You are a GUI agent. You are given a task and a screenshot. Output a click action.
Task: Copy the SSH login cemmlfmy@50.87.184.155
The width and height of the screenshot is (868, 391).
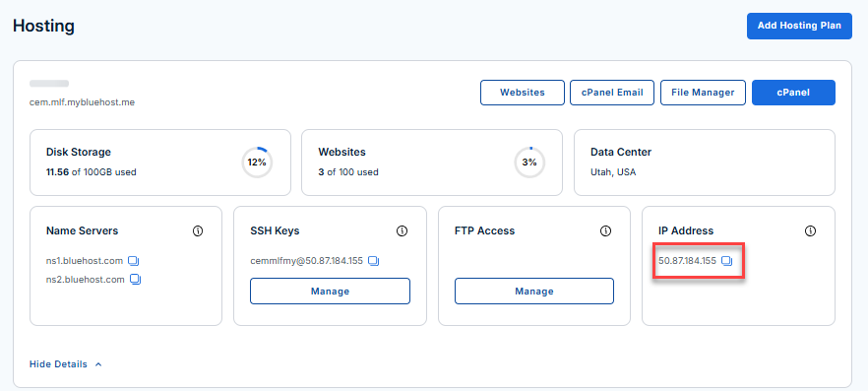[x=374, y=260]
